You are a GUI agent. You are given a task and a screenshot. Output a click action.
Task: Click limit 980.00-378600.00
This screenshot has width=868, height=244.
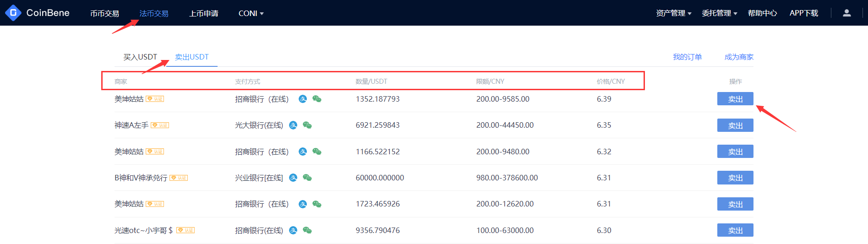point(507,178)
